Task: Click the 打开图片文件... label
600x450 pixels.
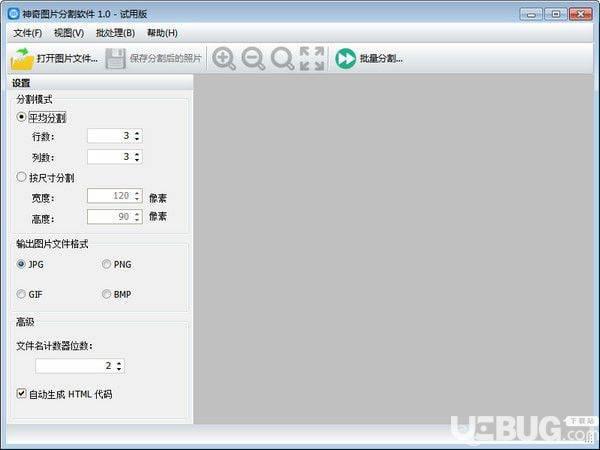Action: 67,59
